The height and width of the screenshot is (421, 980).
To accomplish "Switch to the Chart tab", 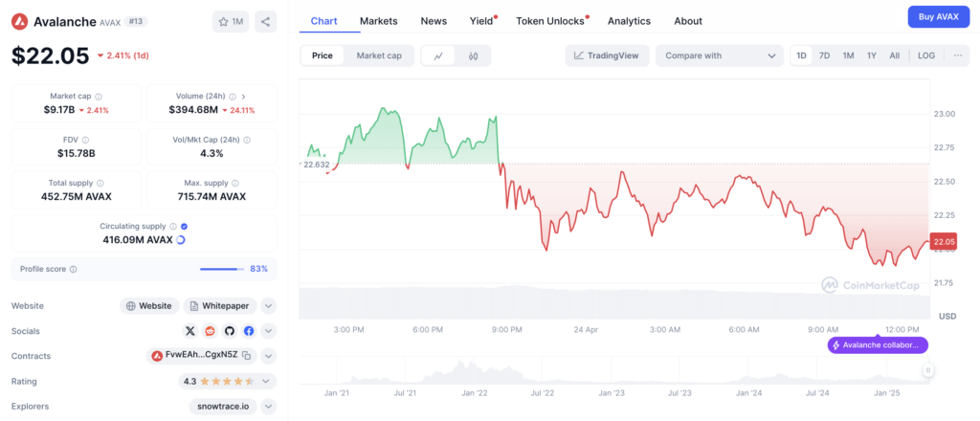I will (323, 21).
